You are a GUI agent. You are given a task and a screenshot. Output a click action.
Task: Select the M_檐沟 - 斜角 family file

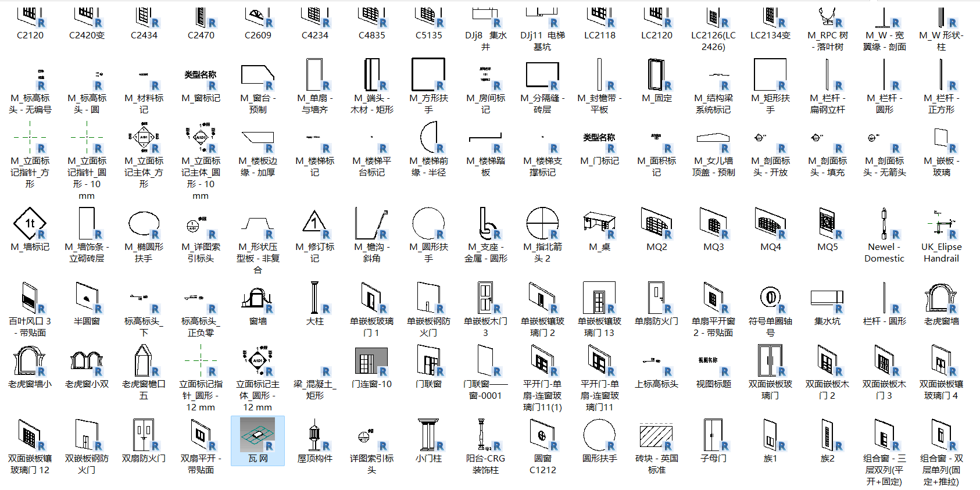click(x=371, y=235)
